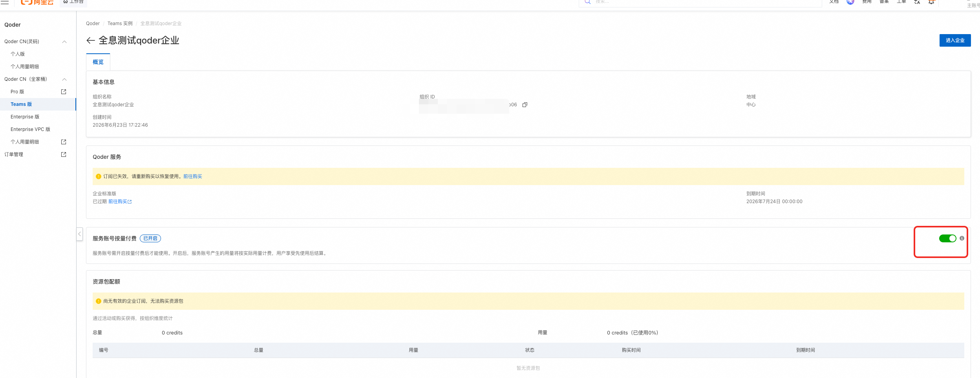
Task: Click the expiry value 2026年7月24日 00:00:00
Action: [774, 202]
